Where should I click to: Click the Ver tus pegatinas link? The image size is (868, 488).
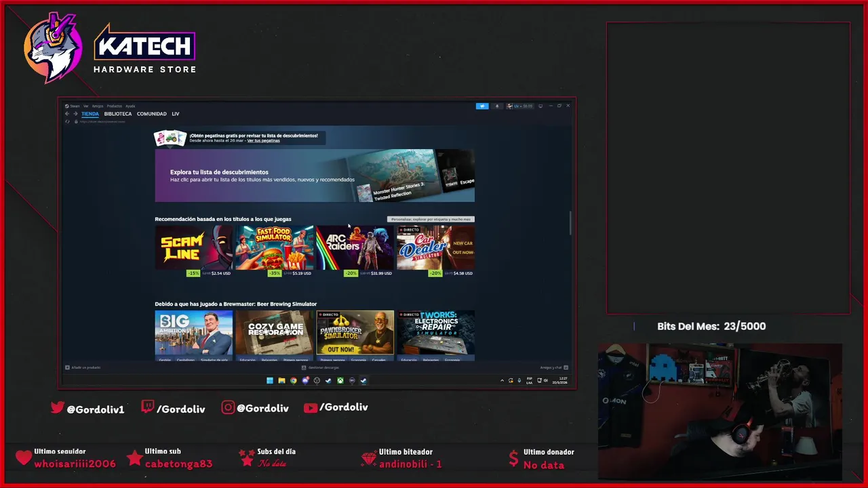pyautogui.click(x=263, y=140)
